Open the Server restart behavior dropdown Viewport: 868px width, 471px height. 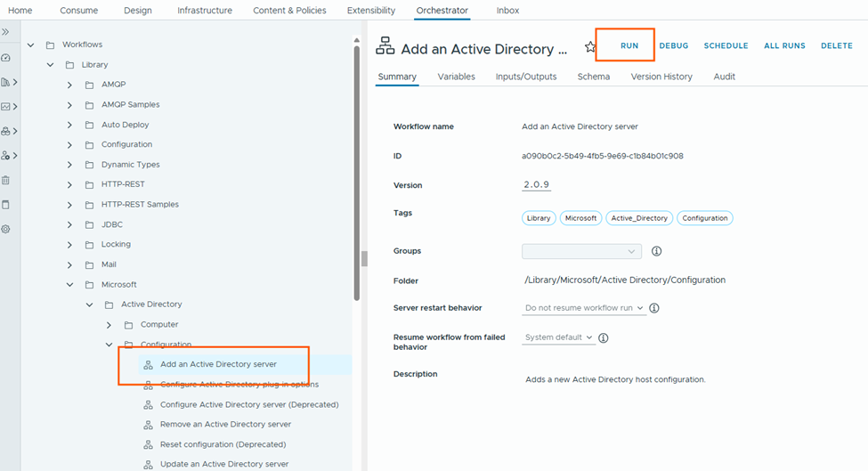pyautogui.click(x=584, y=308)
